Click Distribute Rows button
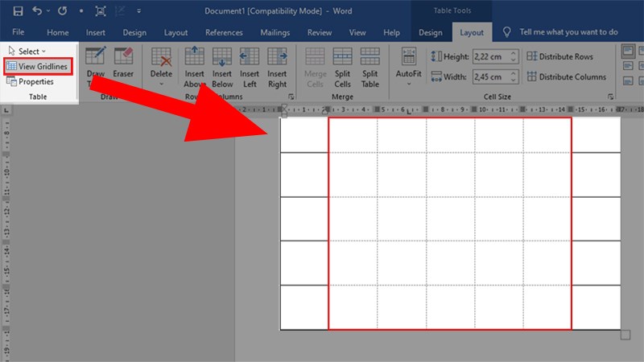Viewport: 644px width, 362px height. click(x=560, y=56)
